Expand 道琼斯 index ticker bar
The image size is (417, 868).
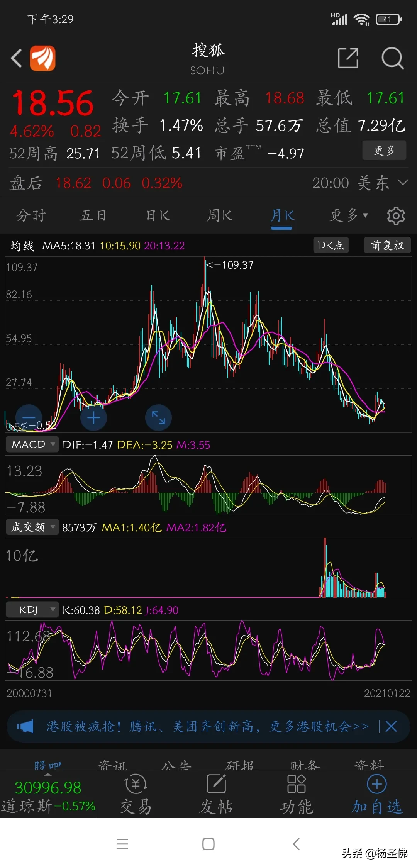click(x=48, y=794)
